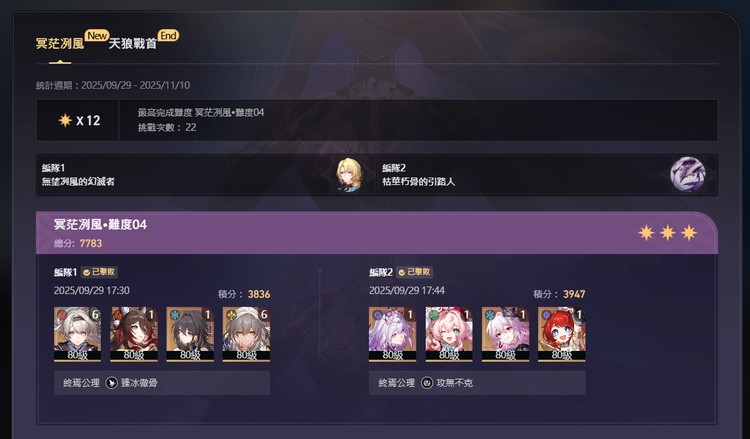Click the three-star rating in the purple header

click(667, 233)
